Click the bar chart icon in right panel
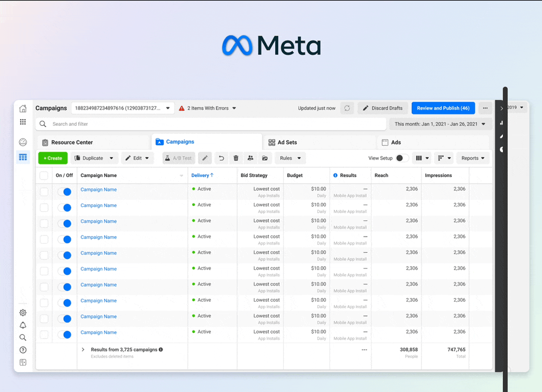This screenshot has height=392, width=542. (502, 123)
